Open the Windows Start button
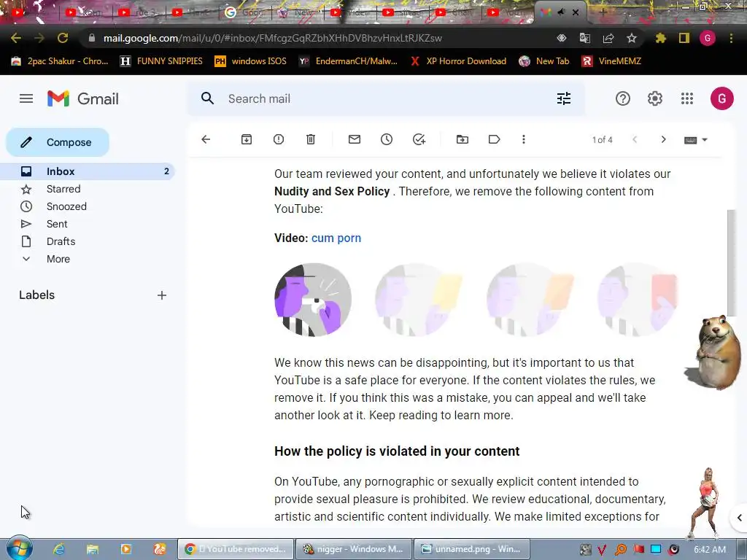This screenshot has width=747, height=560. pos(19,548)
